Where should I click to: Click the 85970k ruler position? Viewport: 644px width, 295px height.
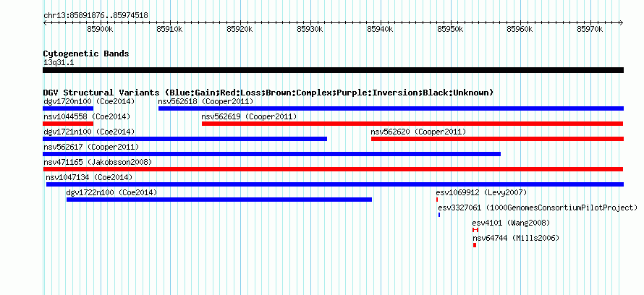[590, 29]
